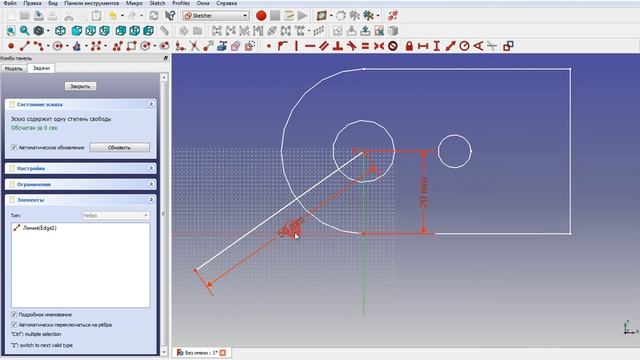
Task: Open the undo history dropdown arrow
Action: pyautogui.click(x=122, y=16)
